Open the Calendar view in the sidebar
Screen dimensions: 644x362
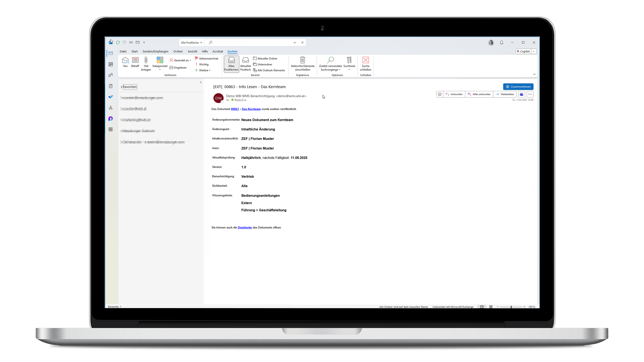(x=110, y=64)
